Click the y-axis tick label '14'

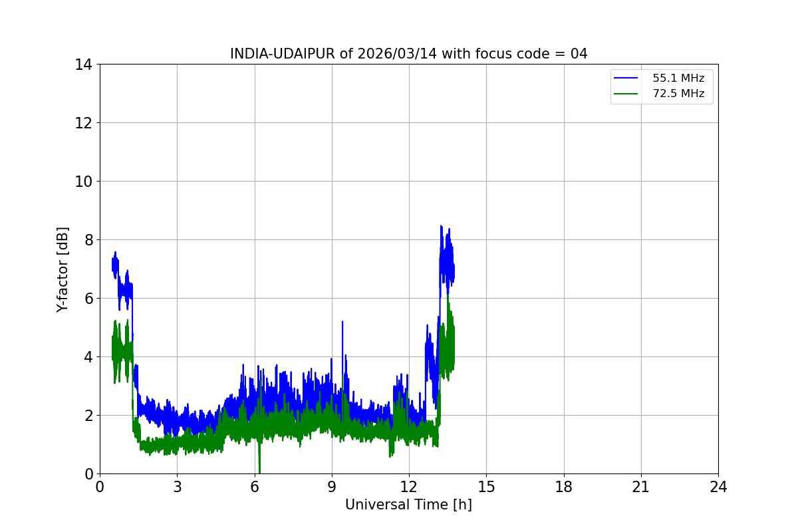84,65
